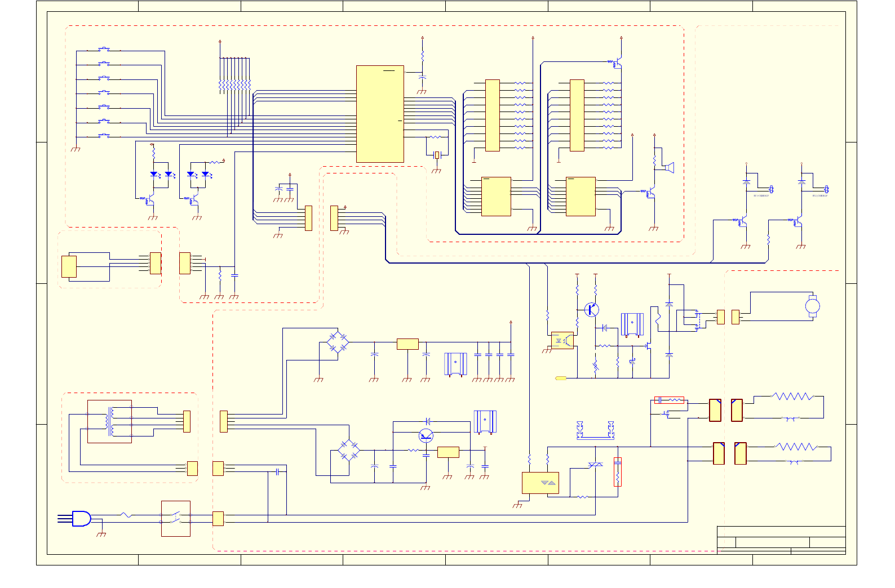The image size is (895, 588).
Task: Select the topmost push button switch
Action: pyautogui.click(x=104, y=50)
